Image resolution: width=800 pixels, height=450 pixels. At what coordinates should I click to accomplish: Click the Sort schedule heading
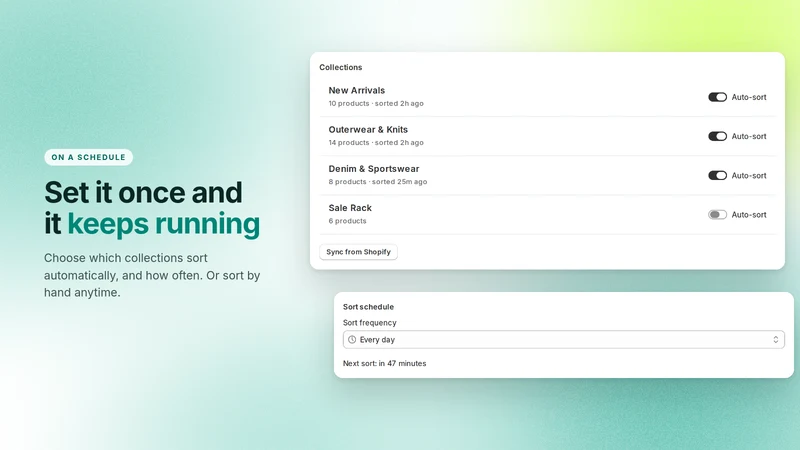(x=368, y=307)
